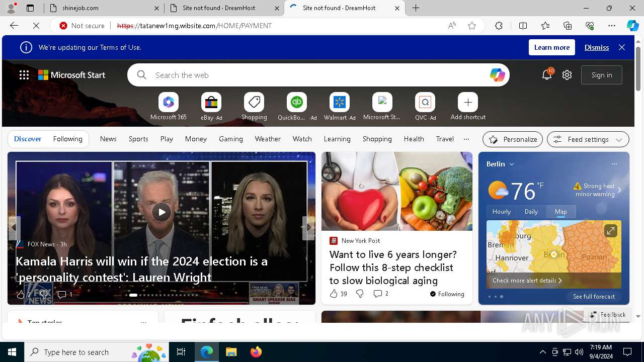
Task: Open Windows Start menu
Action: coord(12,352)
